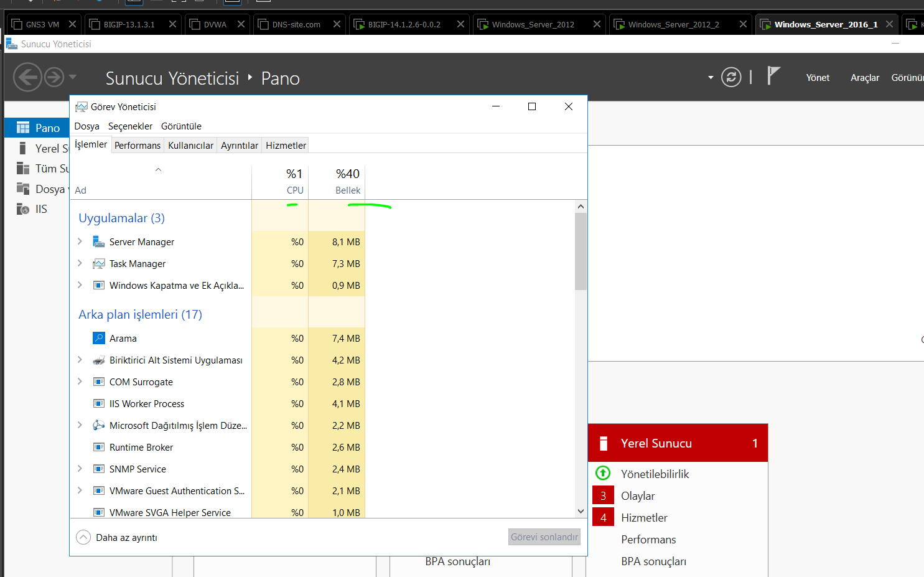Click the green Yönetilebilirlik status icon

pos(603,473)
